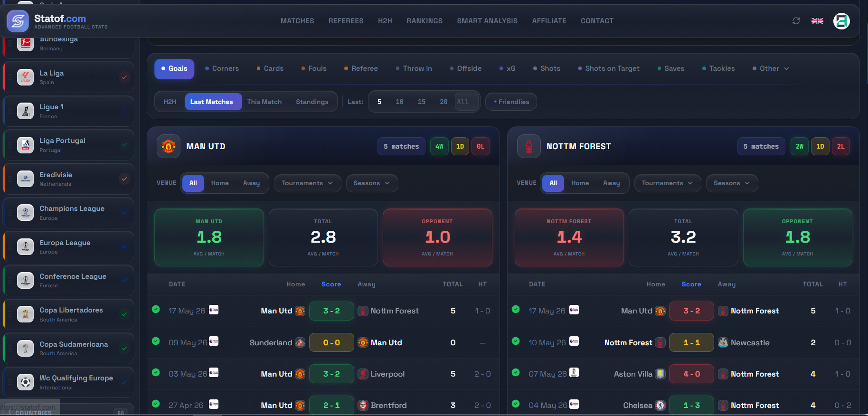
Task: Open the AFFILIATE link
Action: (549, 21)
